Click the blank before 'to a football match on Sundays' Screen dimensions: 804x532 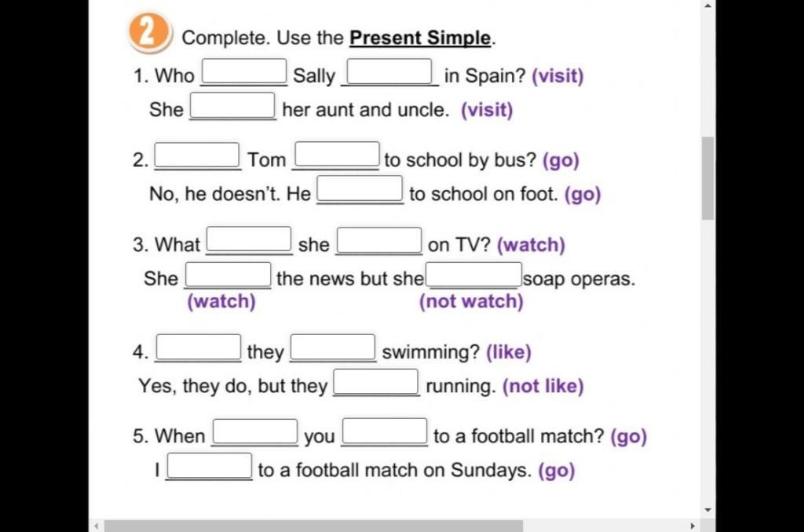point(210,466)
